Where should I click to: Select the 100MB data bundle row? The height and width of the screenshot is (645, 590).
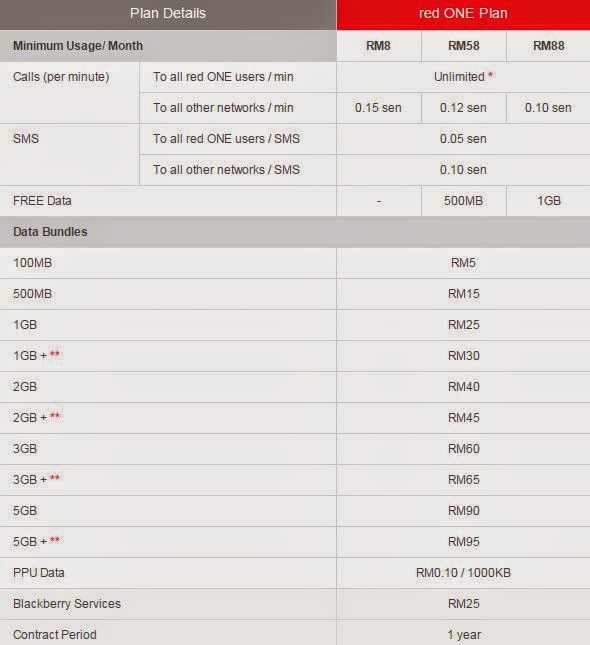tap(295, 263)
